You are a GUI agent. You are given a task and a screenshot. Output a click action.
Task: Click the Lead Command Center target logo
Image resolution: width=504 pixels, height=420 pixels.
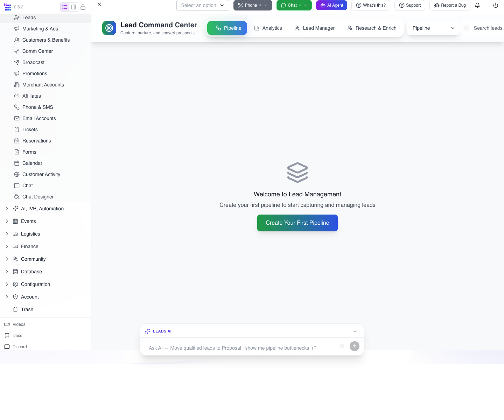109,28
